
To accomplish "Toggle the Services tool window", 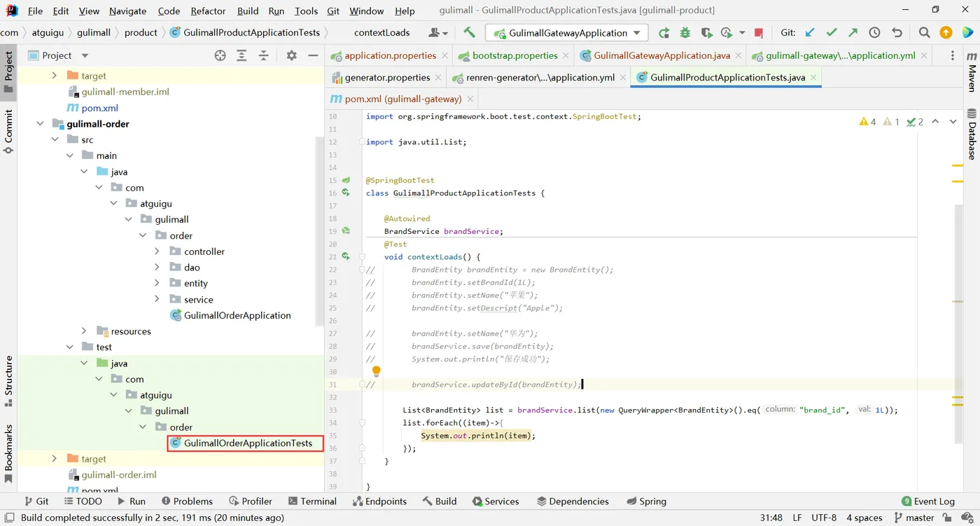I will coord(496,501).
